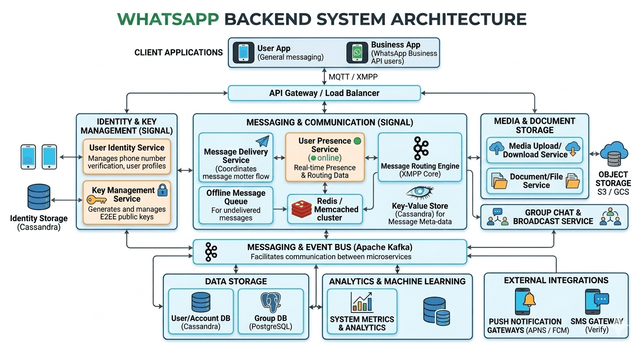Click the cloud upload icon in Media Upload service
This screenshot has height=351, width=644.
coord(497,148)
